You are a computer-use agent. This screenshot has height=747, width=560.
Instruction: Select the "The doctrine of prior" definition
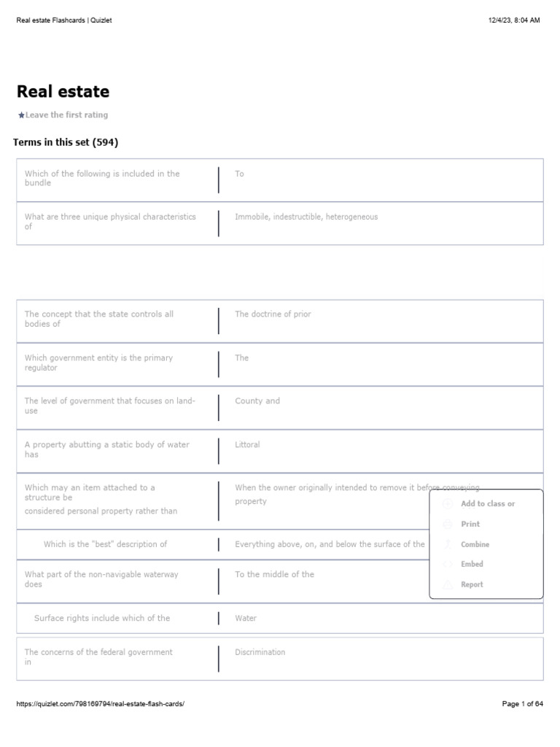pyautogui.click(x=273, y=314)
